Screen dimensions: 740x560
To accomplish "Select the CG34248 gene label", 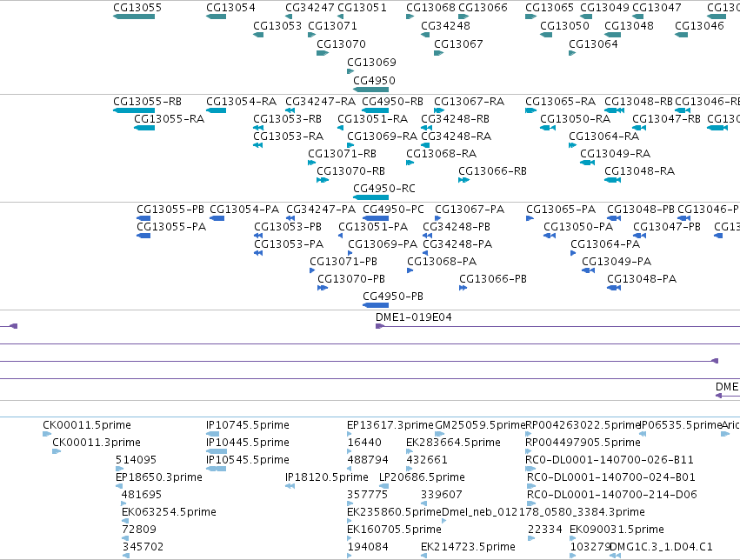I will pos(445,25).
